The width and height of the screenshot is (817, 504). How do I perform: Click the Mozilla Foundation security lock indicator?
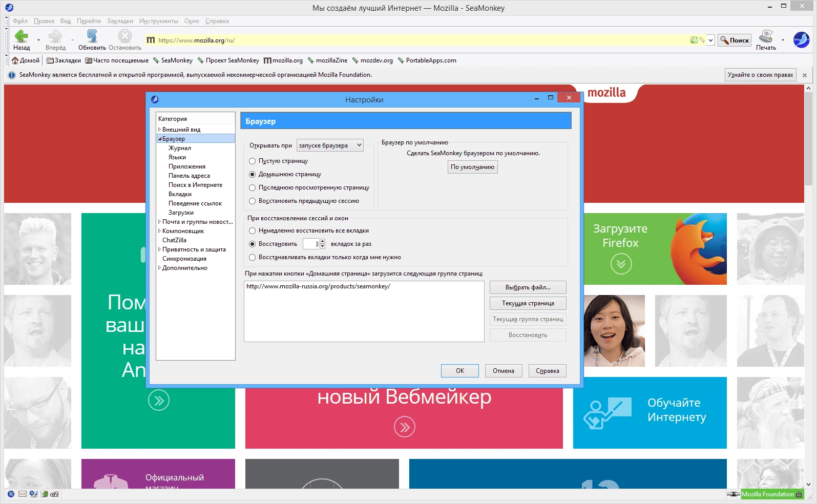[772, 494]
